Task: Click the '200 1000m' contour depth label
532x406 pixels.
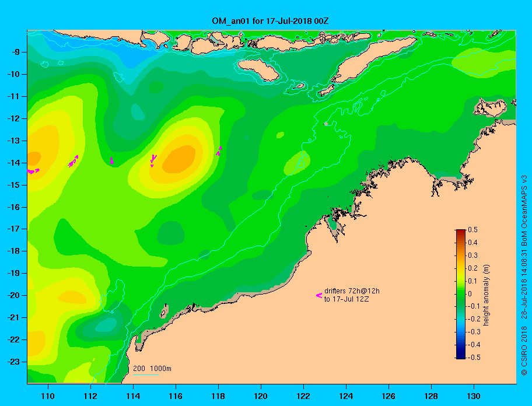Action: [152, 368]
